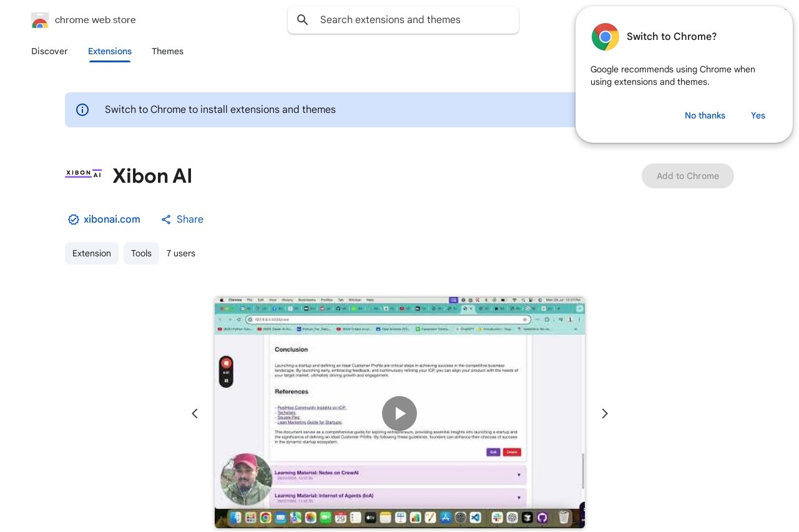Click the Chrome Web Store logo

click(40, 20)
